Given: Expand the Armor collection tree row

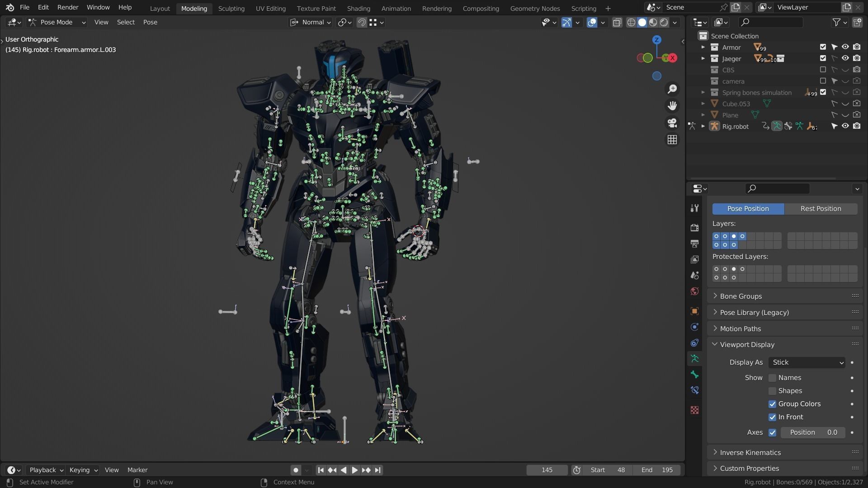Looking at the screenshot, I should click(703, 47).
